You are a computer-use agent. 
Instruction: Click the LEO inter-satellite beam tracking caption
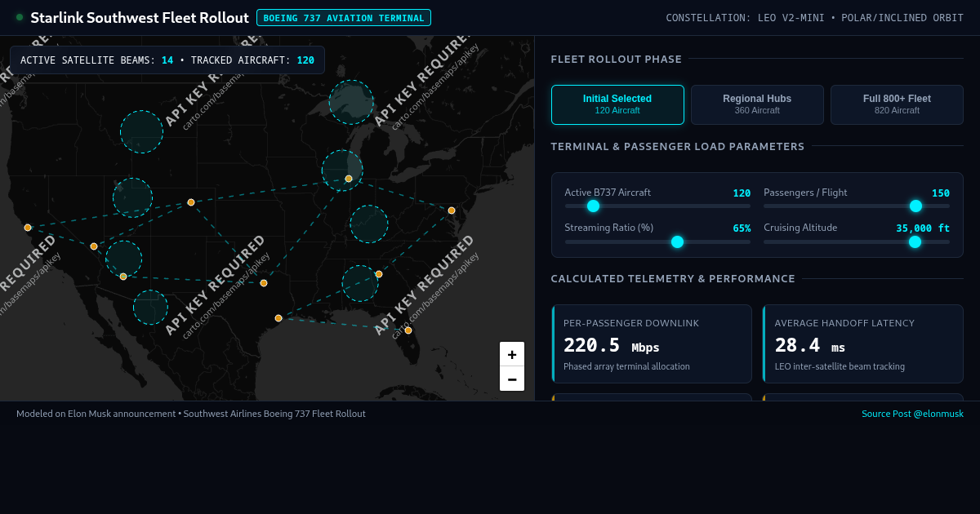click(x=840, y=367)
